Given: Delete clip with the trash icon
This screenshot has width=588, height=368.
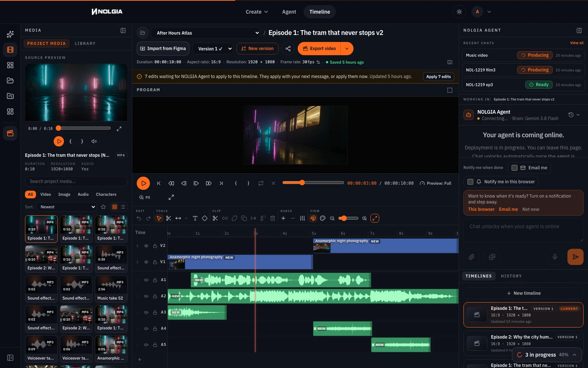Looking at the screenshot, I should pos(273,218).
